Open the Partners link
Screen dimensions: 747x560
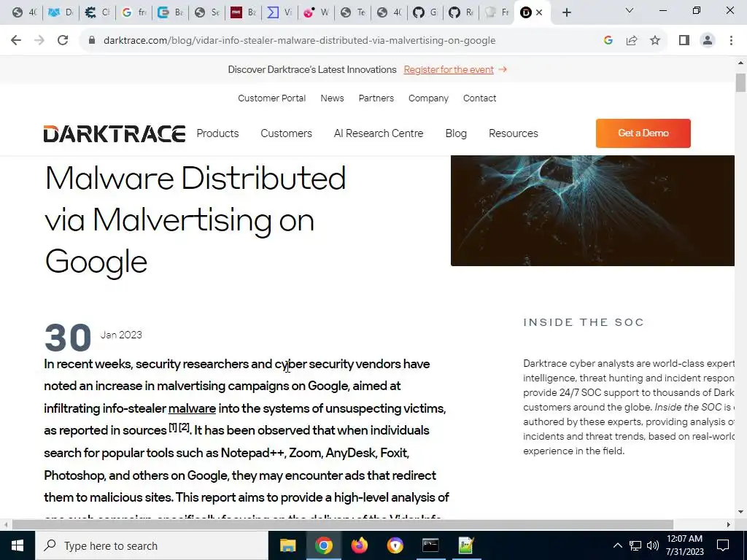(x=376, y=98)
